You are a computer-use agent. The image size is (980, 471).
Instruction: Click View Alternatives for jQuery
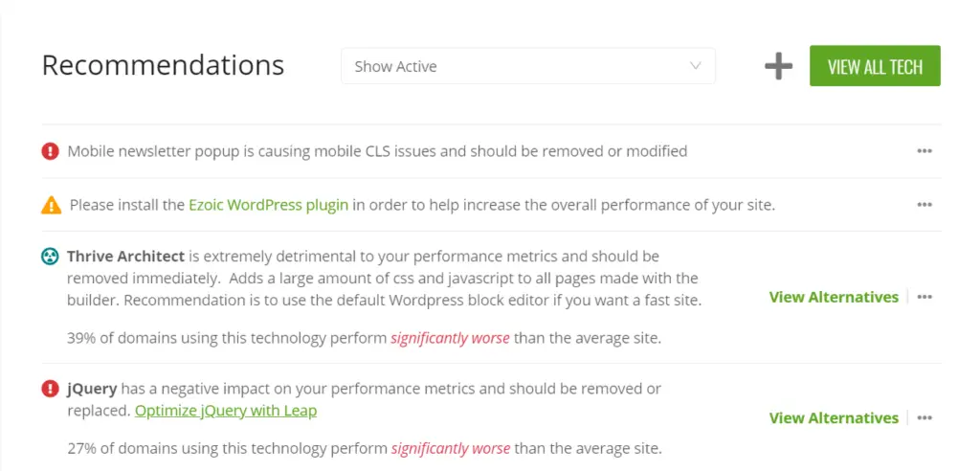click(x=834, y=417)
